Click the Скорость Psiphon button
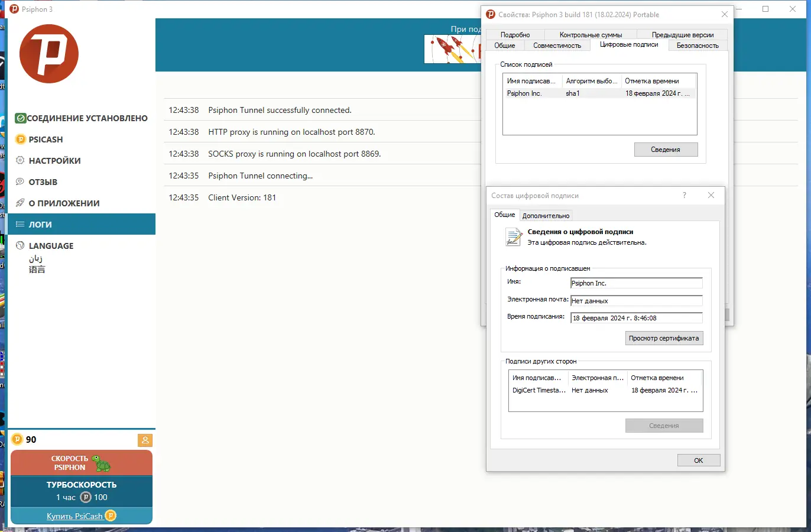 (82, 463)
